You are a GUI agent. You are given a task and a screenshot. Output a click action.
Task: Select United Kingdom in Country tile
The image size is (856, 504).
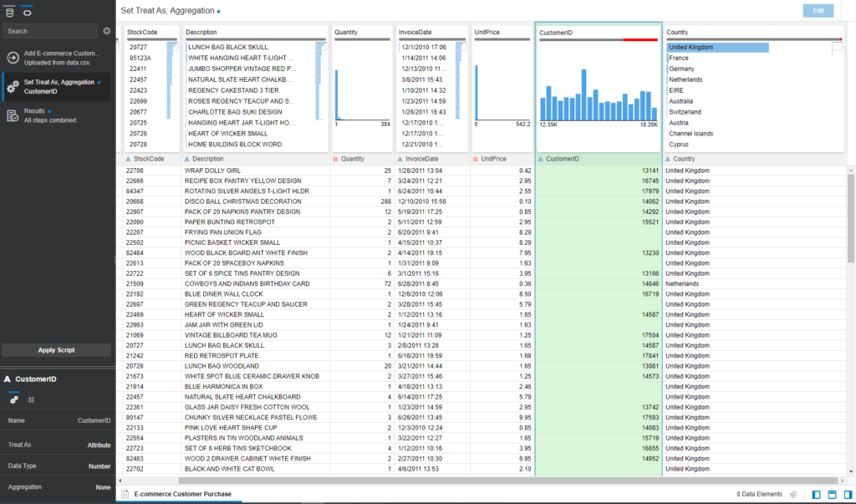coord(691,48)
